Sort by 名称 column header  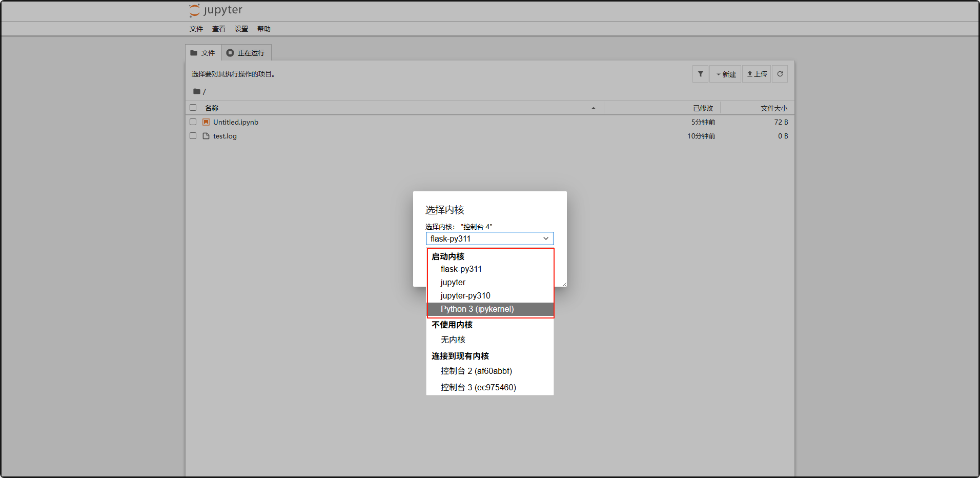point(212,108)
